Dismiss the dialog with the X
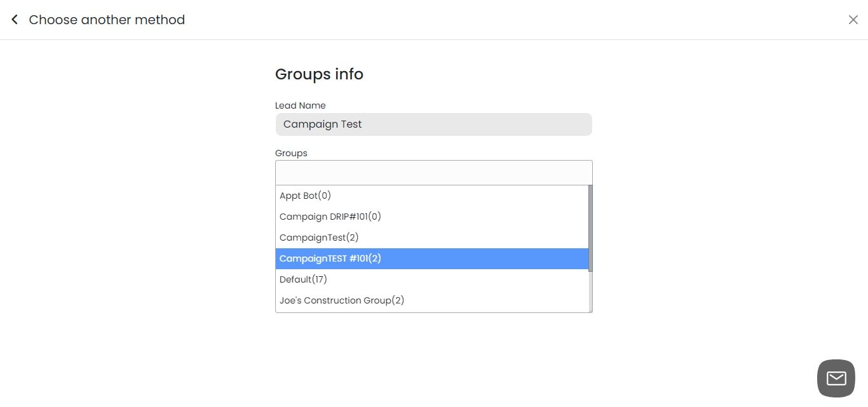Screen dimensions: 868x407 click(x=853, y=19)
